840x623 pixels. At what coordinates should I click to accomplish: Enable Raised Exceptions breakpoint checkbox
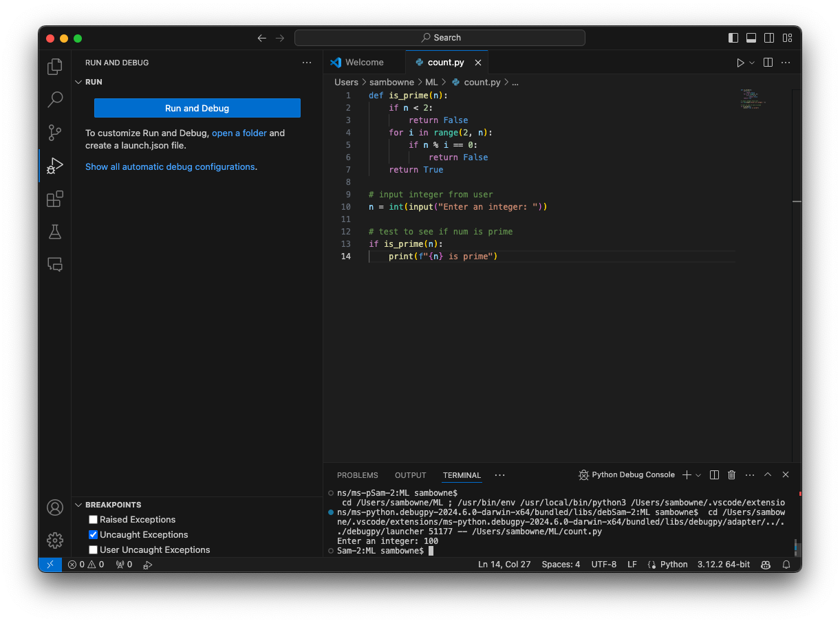(x=94, y=520)
